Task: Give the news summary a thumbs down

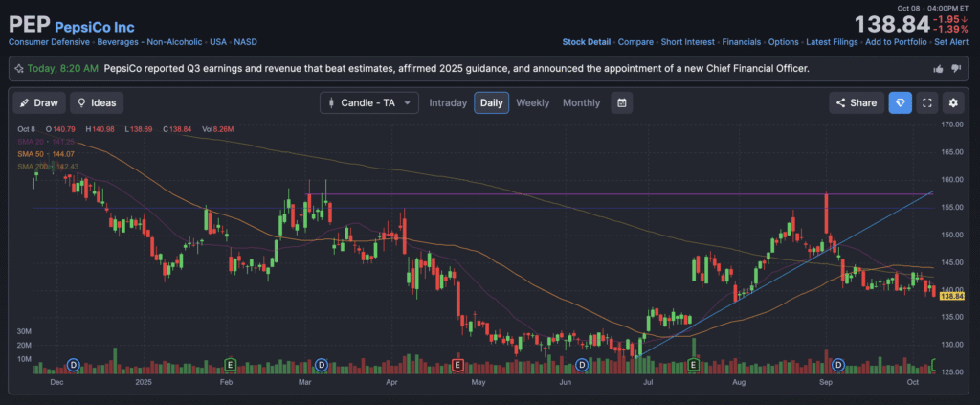Action: pos(956,69)
